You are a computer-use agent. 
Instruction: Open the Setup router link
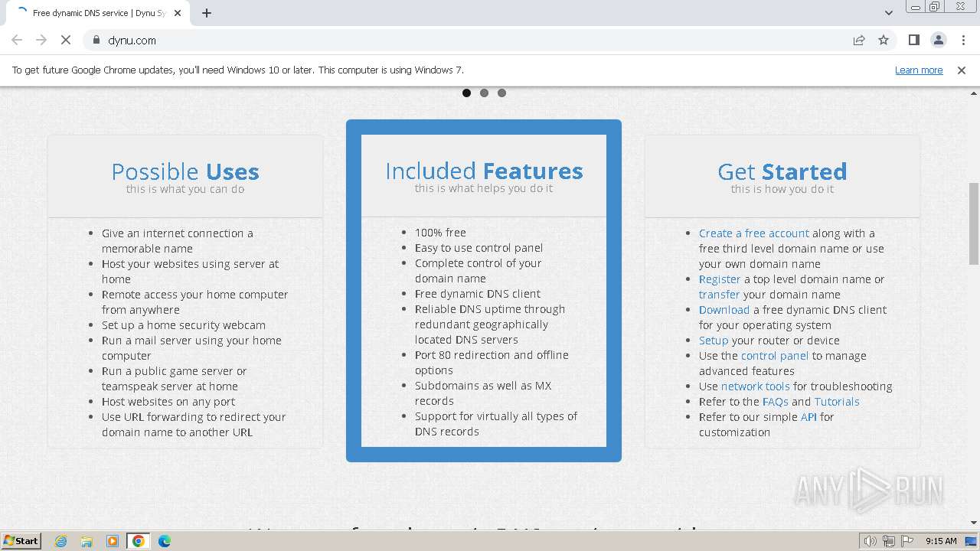click(x=714, y=341)
